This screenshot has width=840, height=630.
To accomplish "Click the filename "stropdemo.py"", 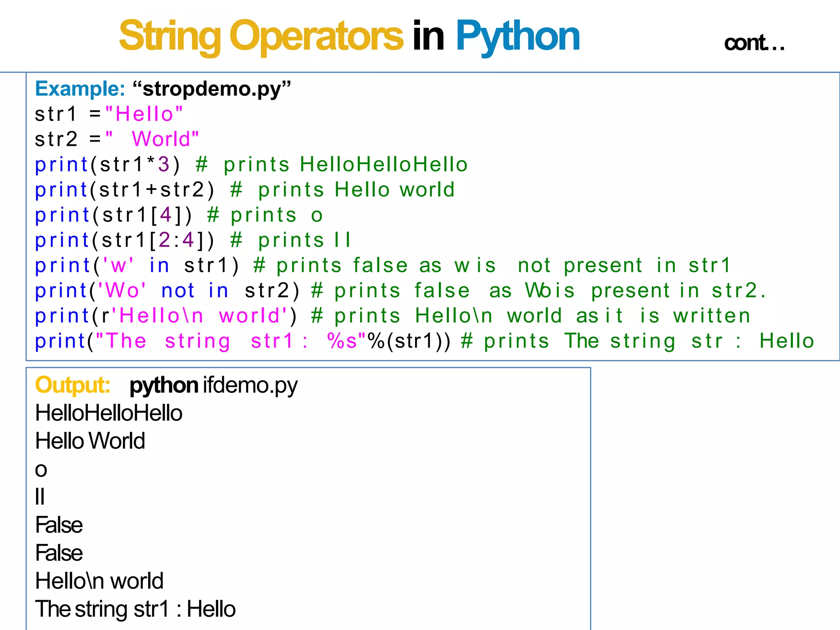I will pyautogui.click(x=212, y=89).
